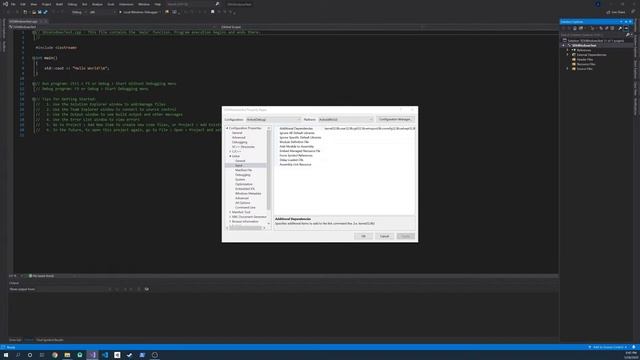This screenshot has height=360, width=640.
Task: Click the Visual Studio taskbar icon
Action: 92,355
